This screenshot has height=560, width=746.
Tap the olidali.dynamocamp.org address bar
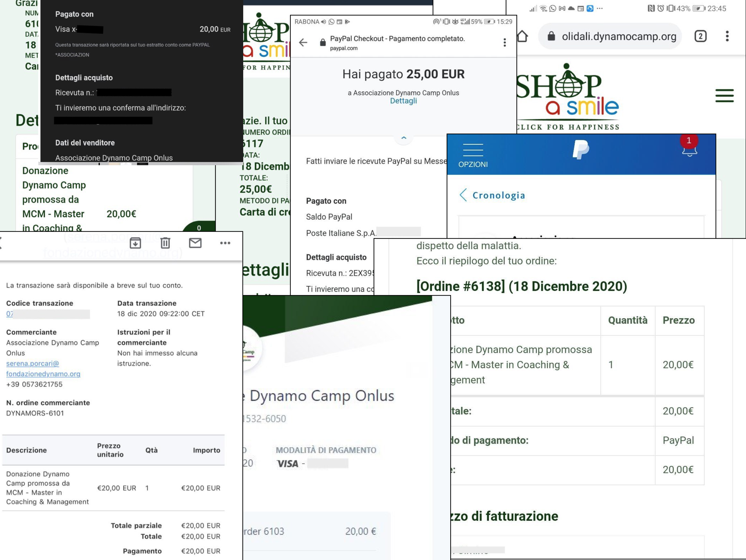coord(610,36)
